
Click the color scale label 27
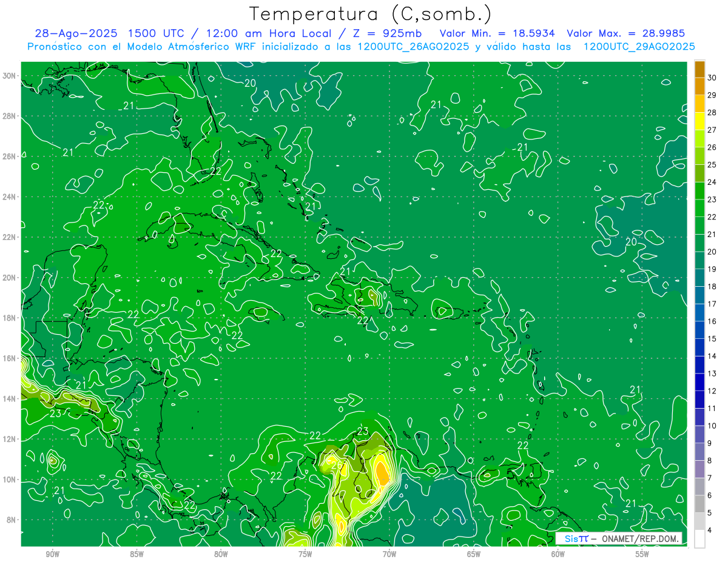(x=712, y=130)
